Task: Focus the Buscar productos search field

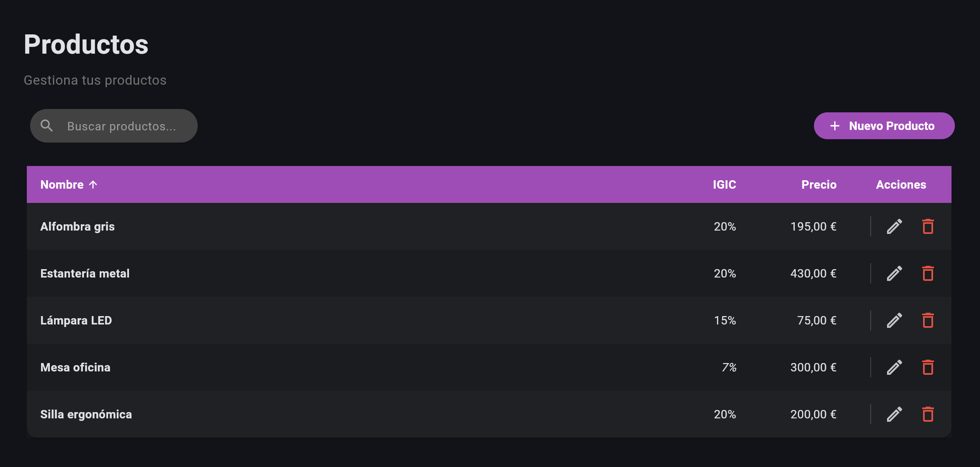Action: click(121, 126)
